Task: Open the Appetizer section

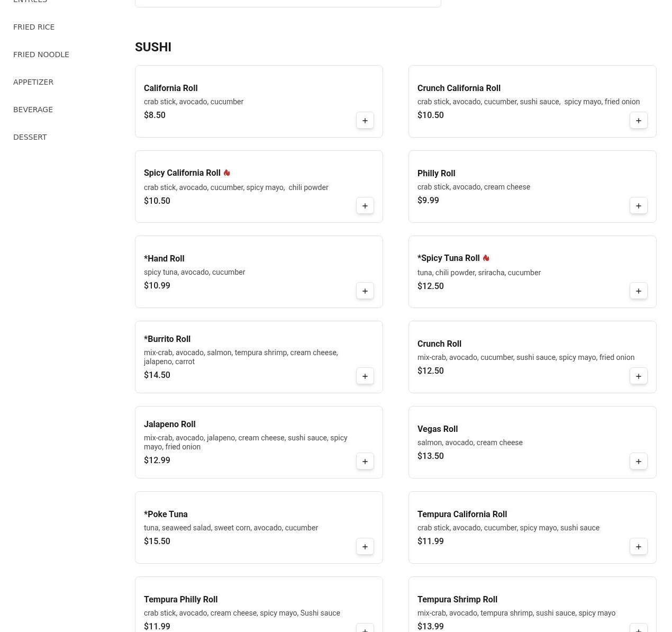Action: click(x=33, y=82)
